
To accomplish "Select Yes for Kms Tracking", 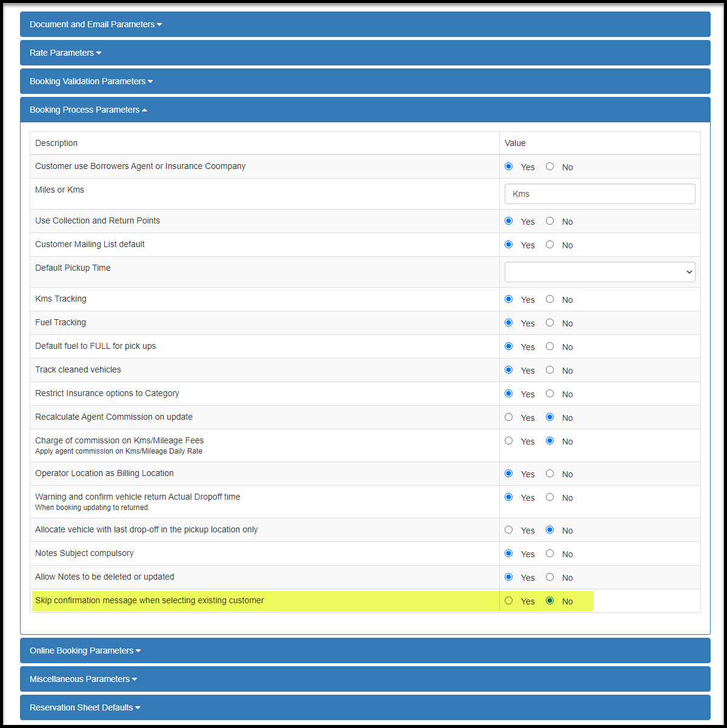I will coord(508,299).
